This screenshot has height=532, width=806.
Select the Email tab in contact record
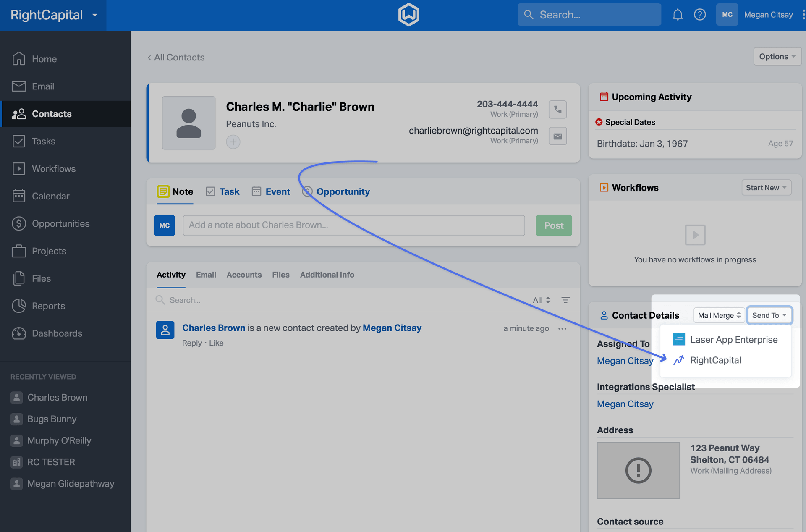tap(206, 275)
